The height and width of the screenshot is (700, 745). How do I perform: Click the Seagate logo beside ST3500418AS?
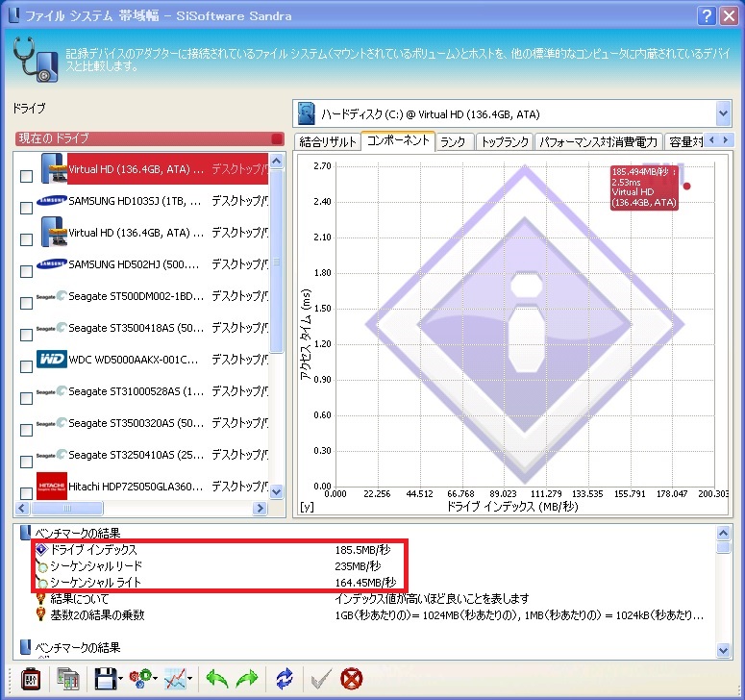pos(51,328)
